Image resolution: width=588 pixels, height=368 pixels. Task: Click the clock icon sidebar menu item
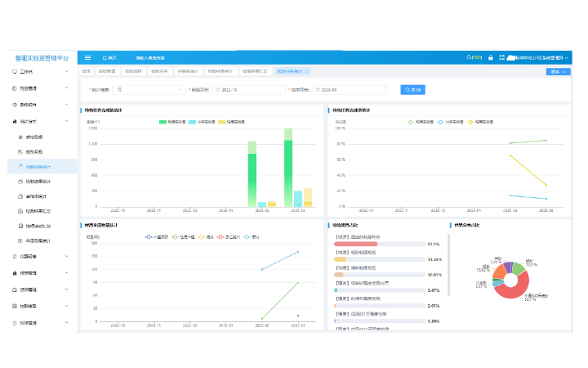click(15, 105)
